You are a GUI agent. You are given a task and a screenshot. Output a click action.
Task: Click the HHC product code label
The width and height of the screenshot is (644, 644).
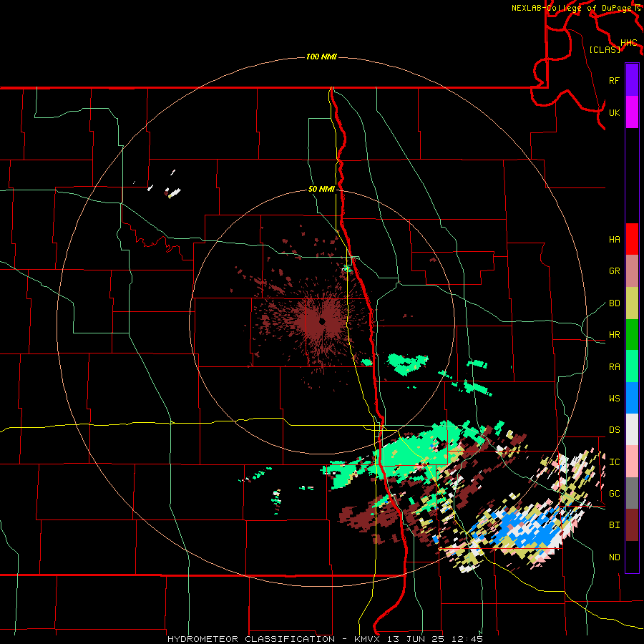[x=628, y=43]
